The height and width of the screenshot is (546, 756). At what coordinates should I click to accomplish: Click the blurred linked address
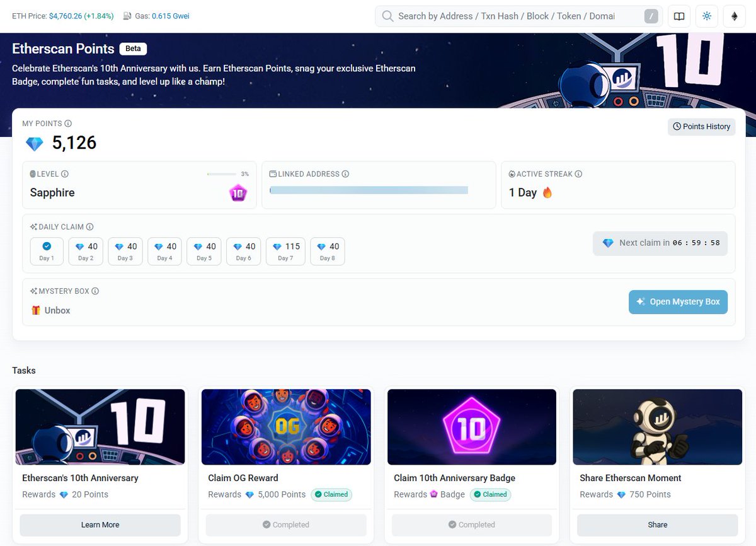click(369, 190)
